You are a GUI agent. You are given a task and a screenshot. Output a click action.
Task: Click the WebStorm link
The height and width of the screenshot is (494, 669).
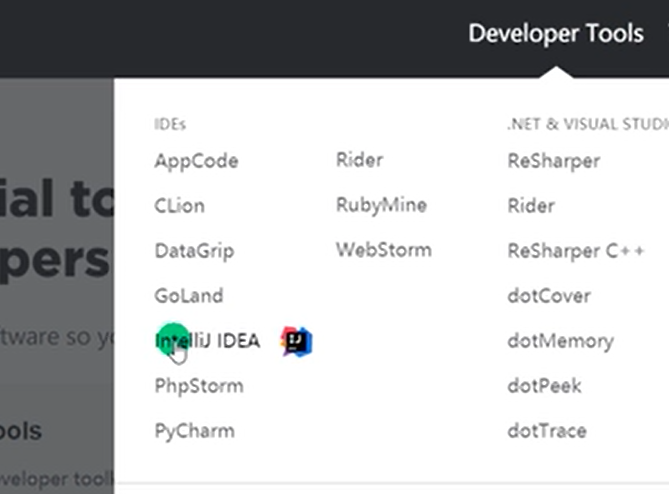(x=384, y=250)
